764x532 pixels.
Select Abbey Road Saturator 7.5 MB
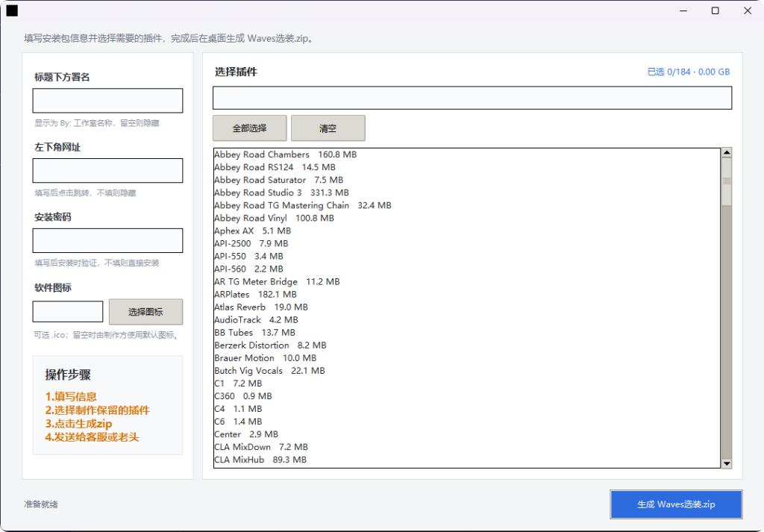[x=467, y=180]
